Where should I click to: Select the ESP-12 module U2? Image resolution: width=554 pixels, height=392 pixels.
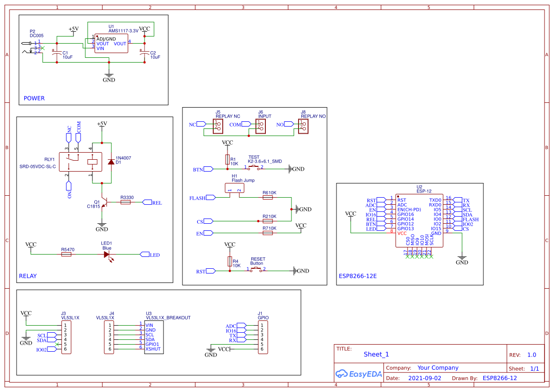(419, 220)
